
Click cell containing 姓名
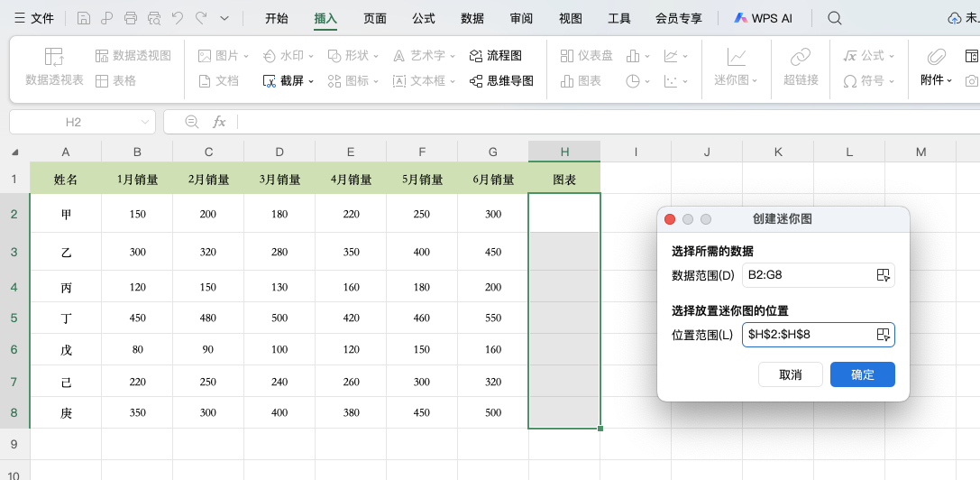66,180
